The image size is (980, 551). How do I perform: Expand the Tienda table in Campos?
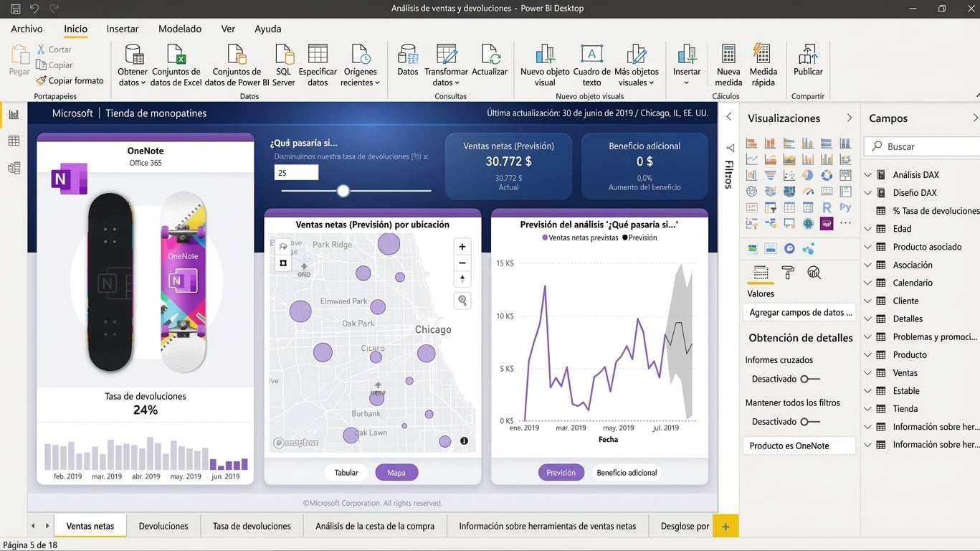coord(867,408)
